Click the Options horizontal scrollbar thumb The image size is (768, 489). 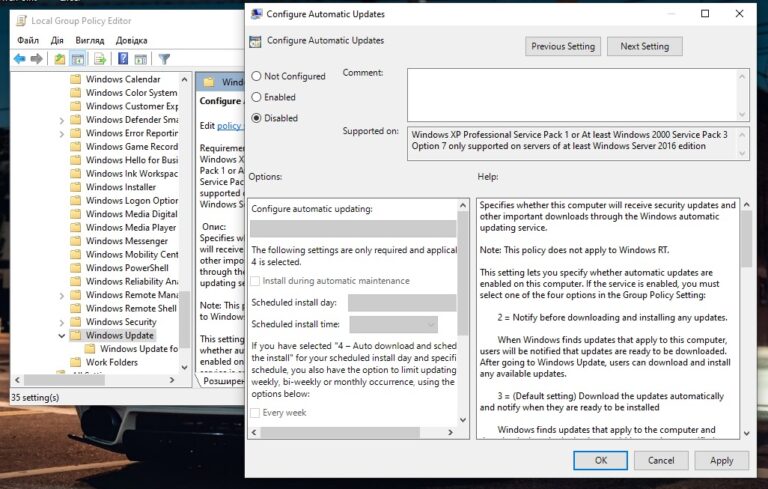pyautogui.click(x=340, y=432)
